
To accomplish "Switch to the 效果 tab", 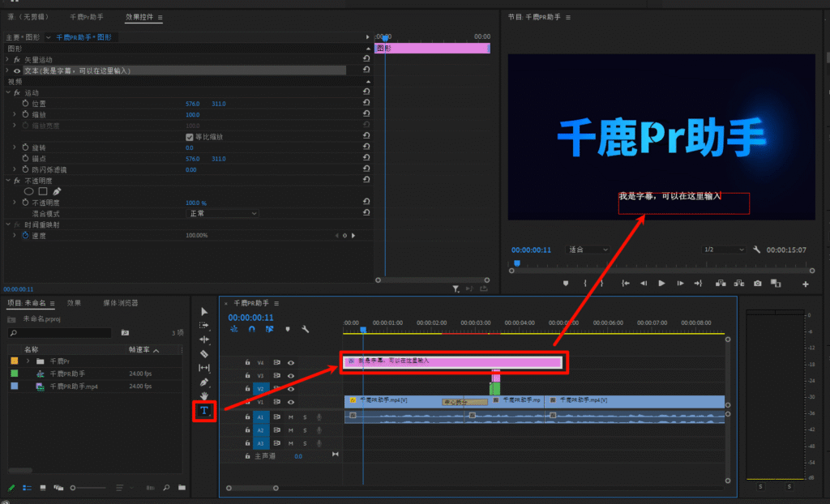I will (76, 302).
